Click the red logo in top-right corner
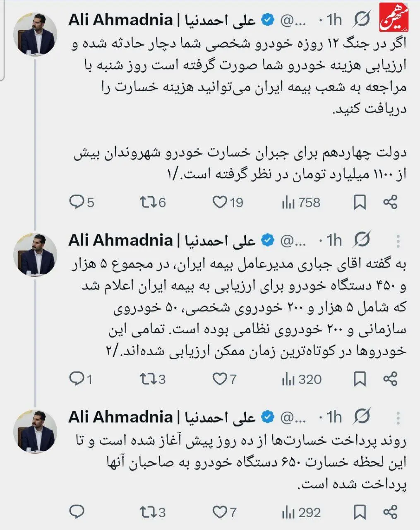The image size is (420, 530). [394, 18]
